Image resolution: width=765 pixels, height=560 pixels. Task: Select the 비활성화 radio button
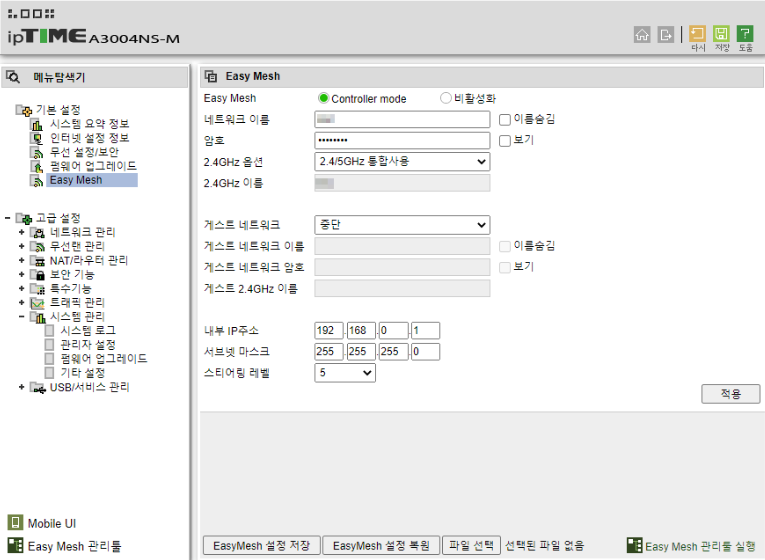click(x=446, y=99)
